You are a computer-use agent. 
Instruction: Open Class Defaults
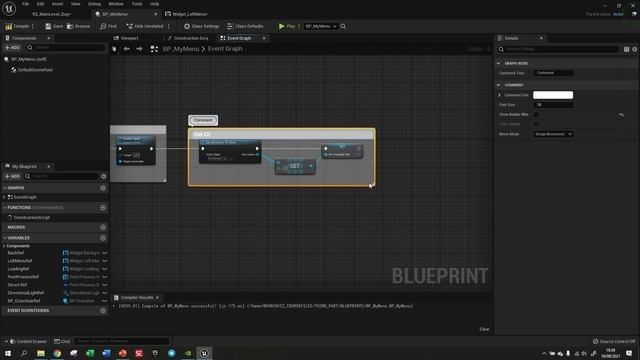[x=245, y=26]
